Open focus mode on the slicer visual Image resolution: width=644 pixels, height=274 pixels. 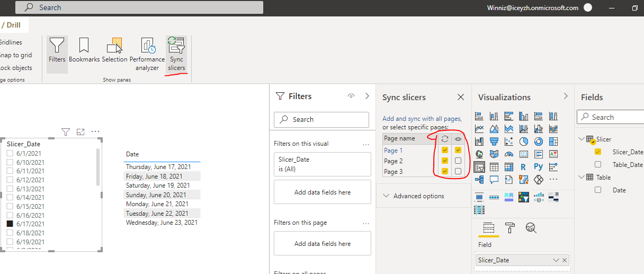pyautogui.click(x=80, y=132)
